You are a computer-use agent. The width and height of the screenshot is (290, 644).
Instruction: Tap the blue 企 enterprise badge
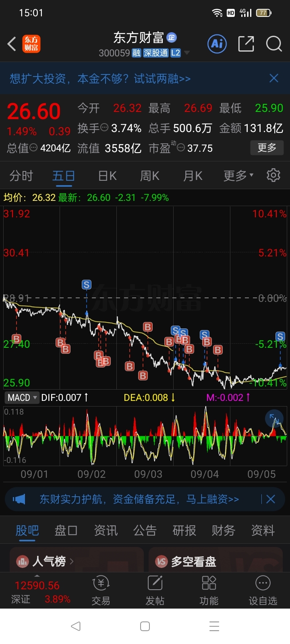click(x=172, y=37)
